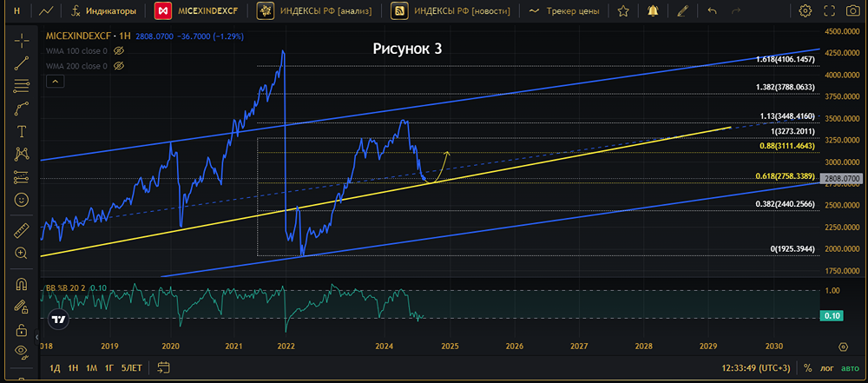Screen dimensions: 868x383
Task: Toggle auto scale авто
Action: point(850,367)
